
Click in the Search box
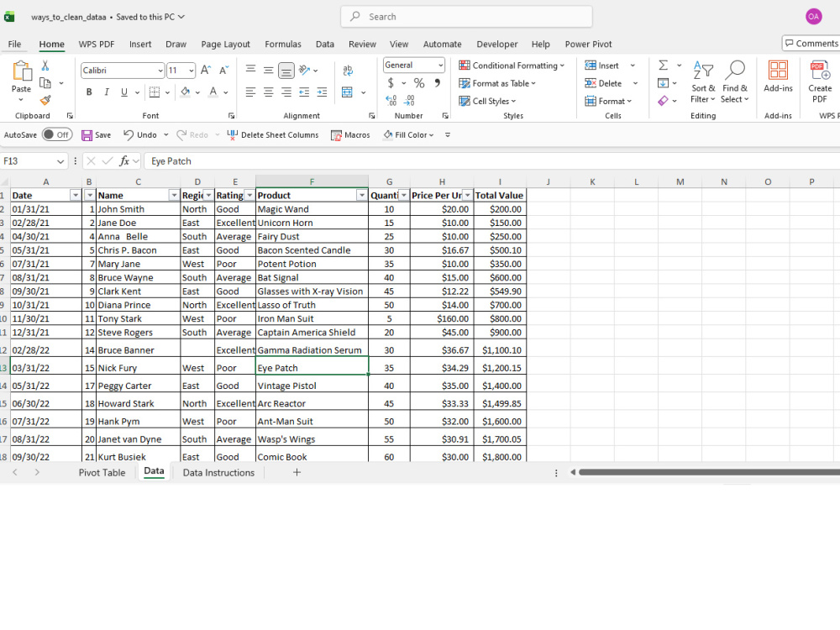(466, 17)
